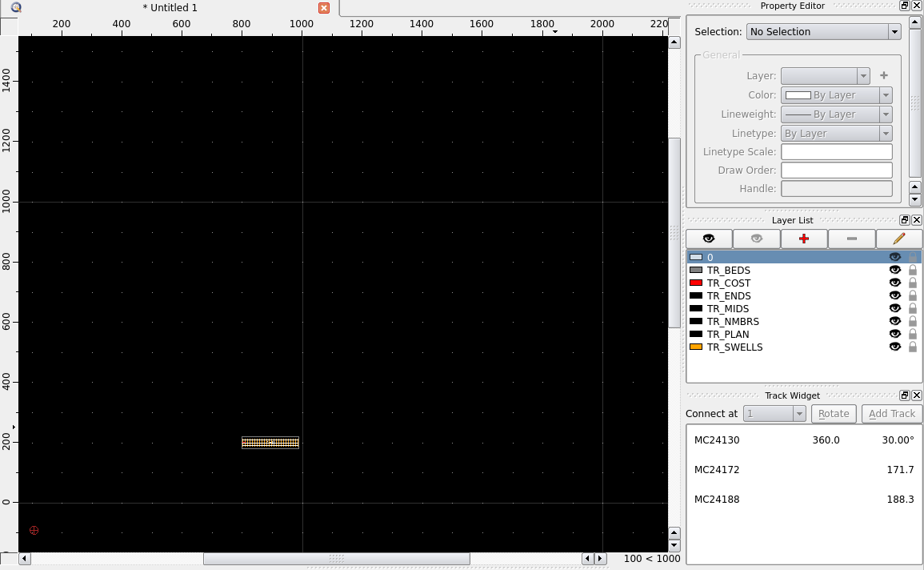The width and height of the screenshot is (924, 570).
Task: Click the plus icon beside Layer dropdown
Action: click(x=884, y=76)
